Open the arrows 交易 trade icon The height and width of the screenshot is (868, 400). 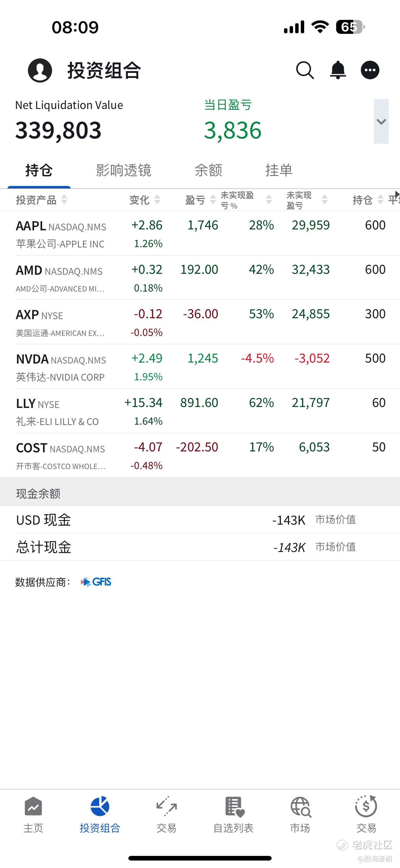pyautogui.click(x=166, y=806)
